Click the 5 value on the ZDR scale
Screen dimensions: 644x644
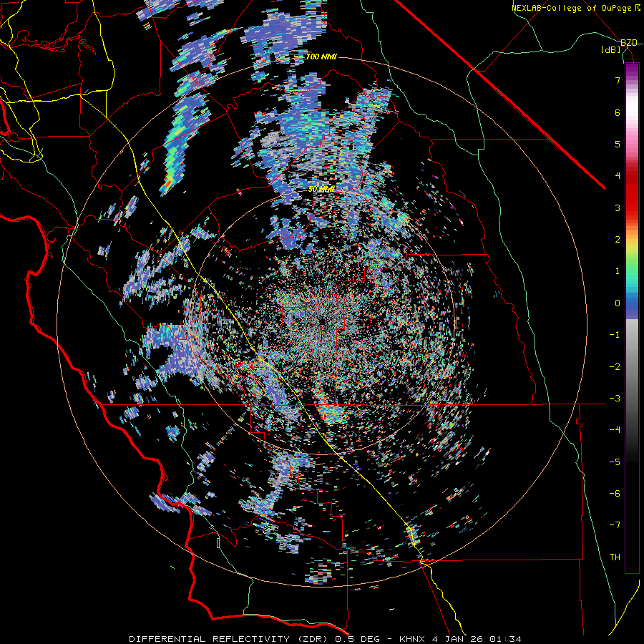618,144
